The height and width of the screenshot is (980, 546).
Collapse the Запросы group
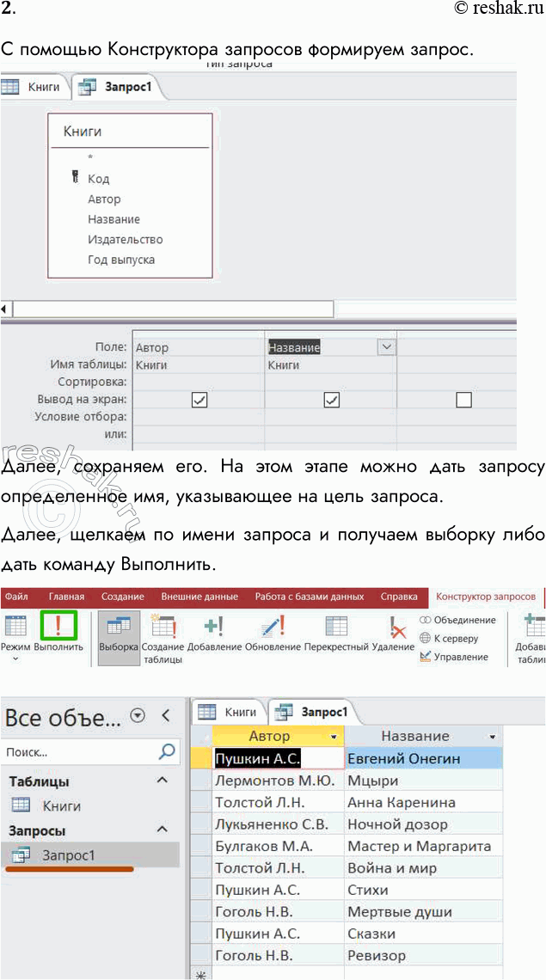[162, 830]
